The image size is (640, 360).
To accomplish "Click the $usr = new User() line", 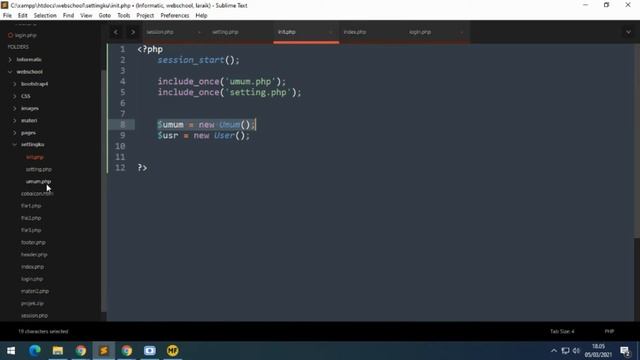I will [204, 136].
